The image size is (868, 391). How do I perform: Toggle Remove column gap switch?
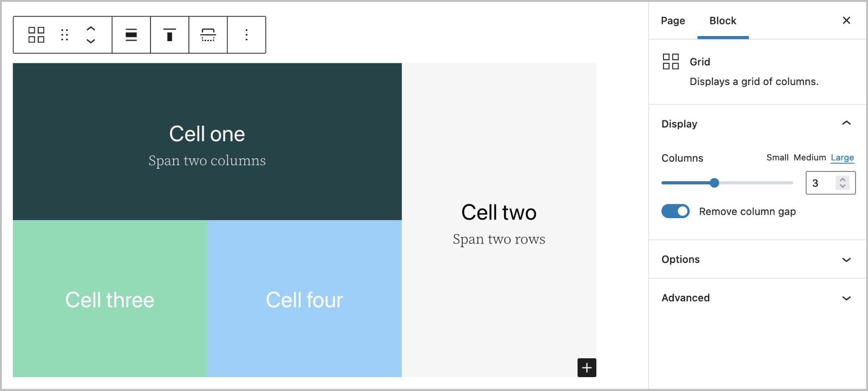click(675, 211)
